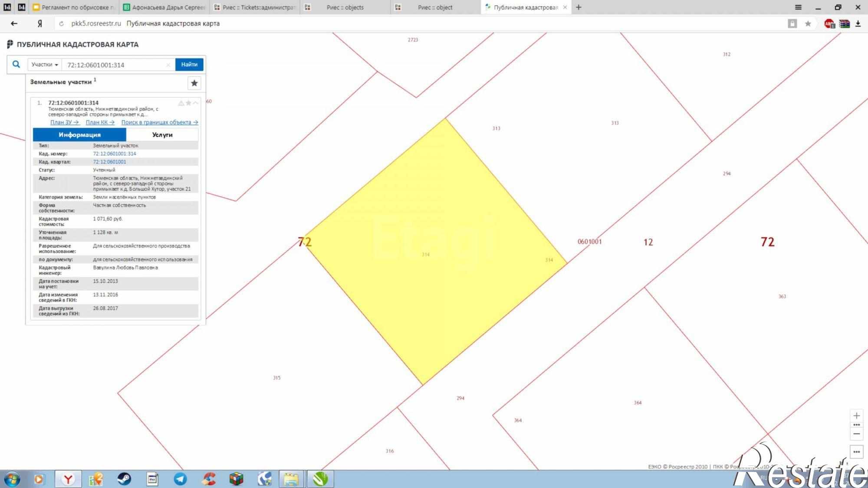Open the browser hamburger menu

pyautogui.click(x=798, y=7)
